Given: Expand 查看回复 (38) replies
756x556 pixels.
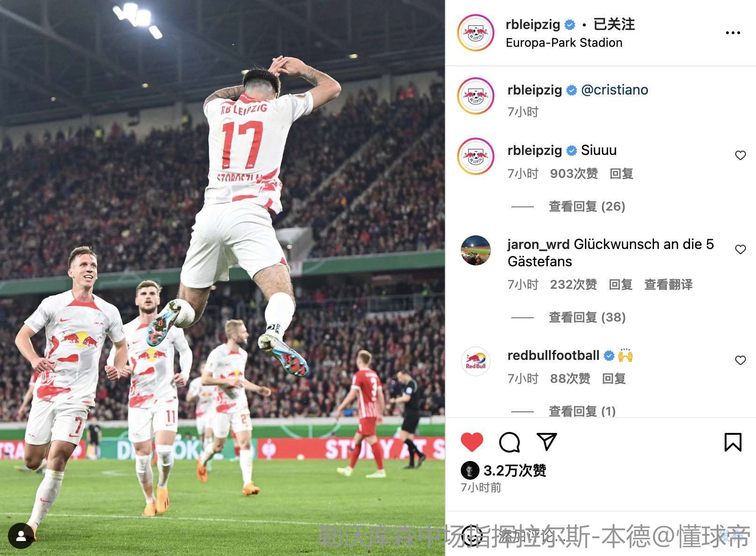Looking at the screenshot, I should point(587,317).
